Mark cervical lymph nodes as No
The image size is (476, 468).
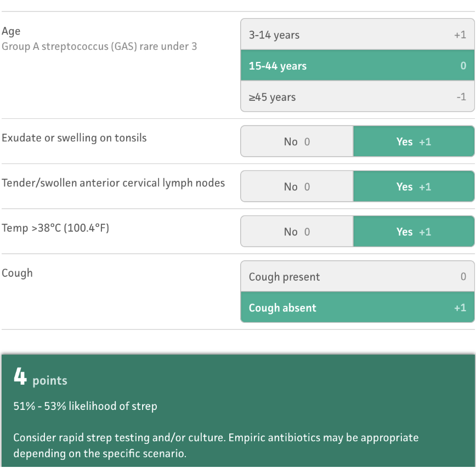click(297, 187)
